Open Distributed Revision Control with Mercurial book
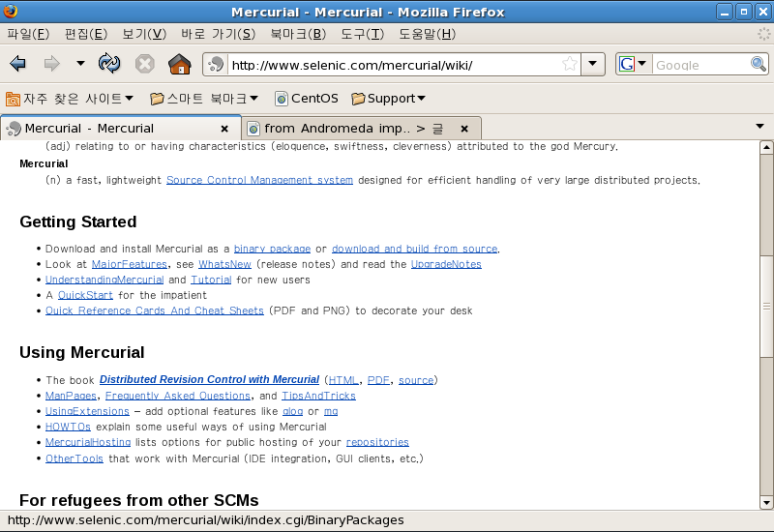This screenshot has width=774, height=532. 209,379
